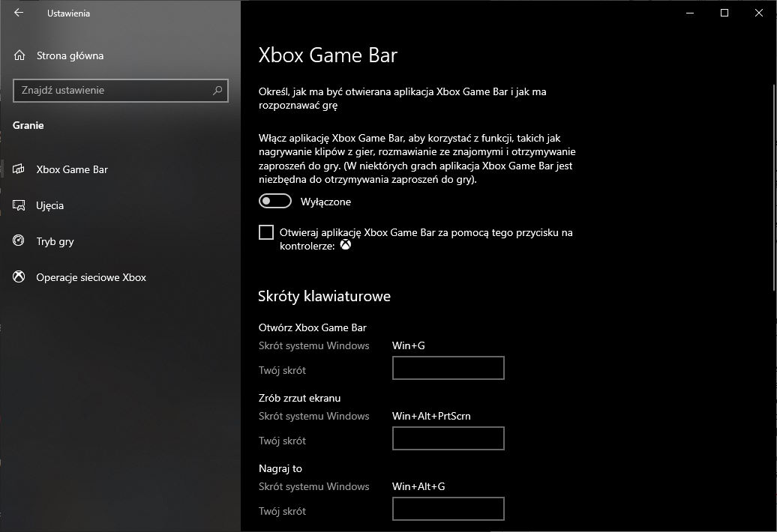Click custom shortcut field for Nagraj to
Image resolution: width=777 pixels, height=532 pixels.
tap(448, 509)
